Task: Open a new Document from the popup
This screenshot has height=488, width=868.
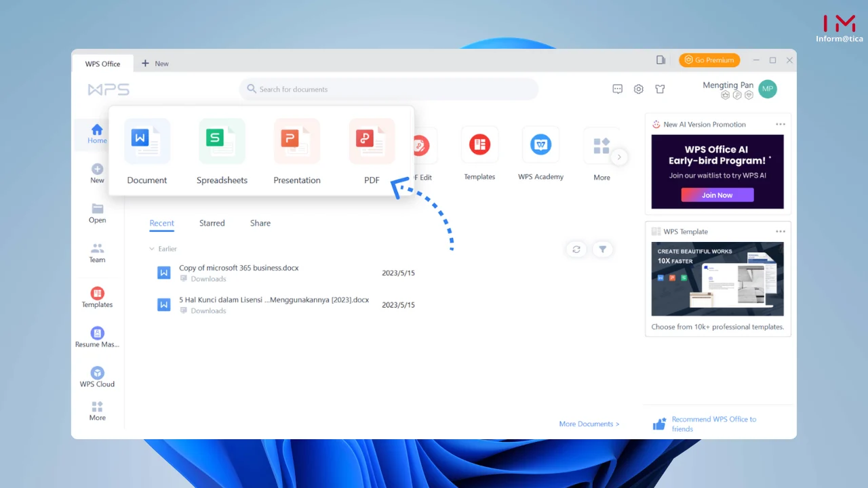Action: (147, 152)
